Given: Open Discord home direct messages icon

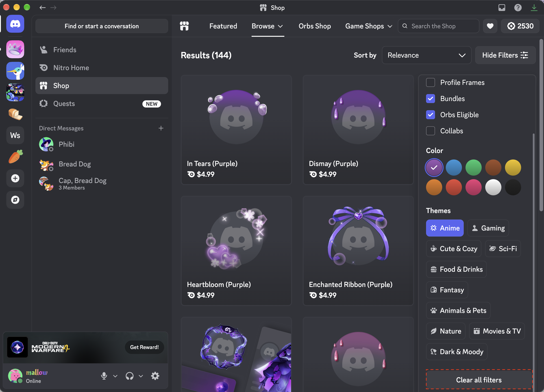Looking at the screenshot, I should [15, 24].
